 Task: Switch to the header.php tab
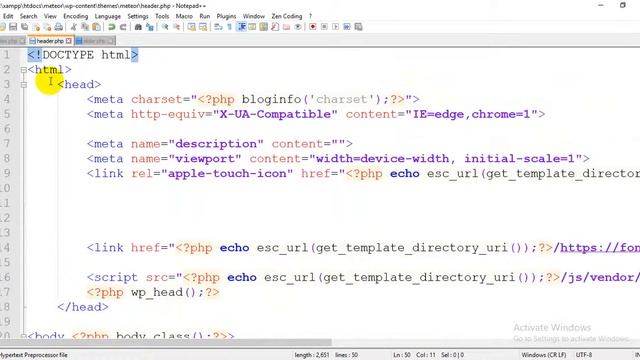tap(50, 41)
